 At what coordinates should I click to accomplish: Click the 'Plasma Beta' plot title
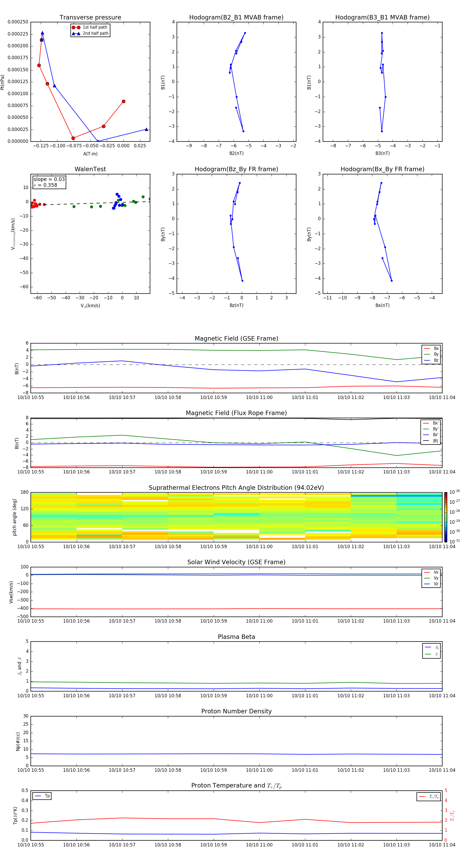coord(236,637)
